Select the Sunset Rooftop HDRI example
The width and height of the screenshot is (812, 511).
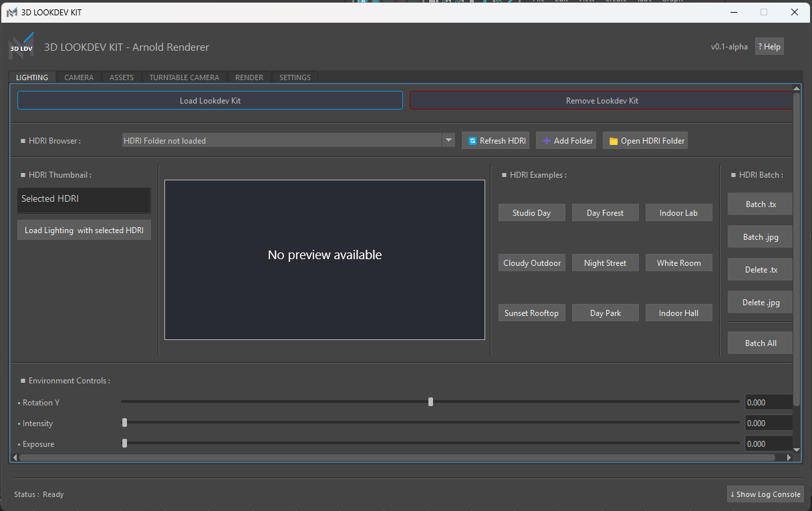[532, 313]
